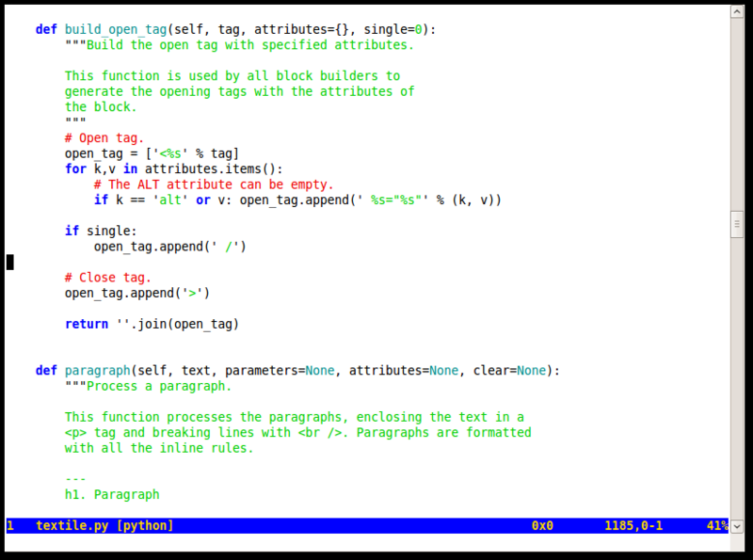Click scrollbar track above the thumb

pyautogui.click(x=737, y=113)
